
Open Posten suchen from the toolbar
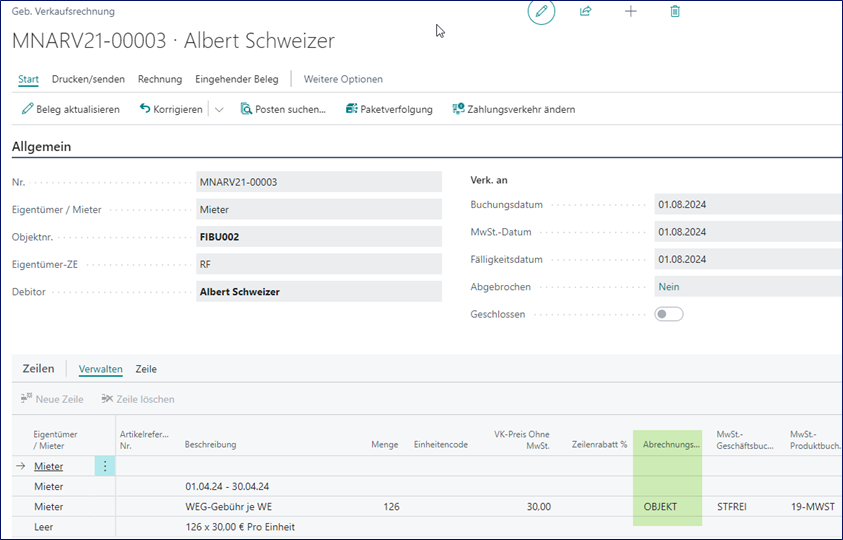pos(283,109)
